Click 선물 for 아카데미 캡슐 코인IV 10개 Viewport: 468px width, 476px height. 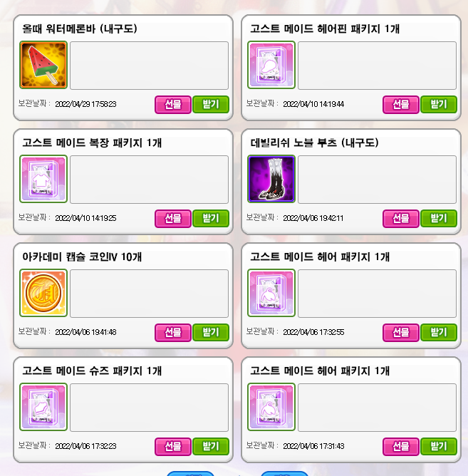pyautogui.click(x=173, y=332)
